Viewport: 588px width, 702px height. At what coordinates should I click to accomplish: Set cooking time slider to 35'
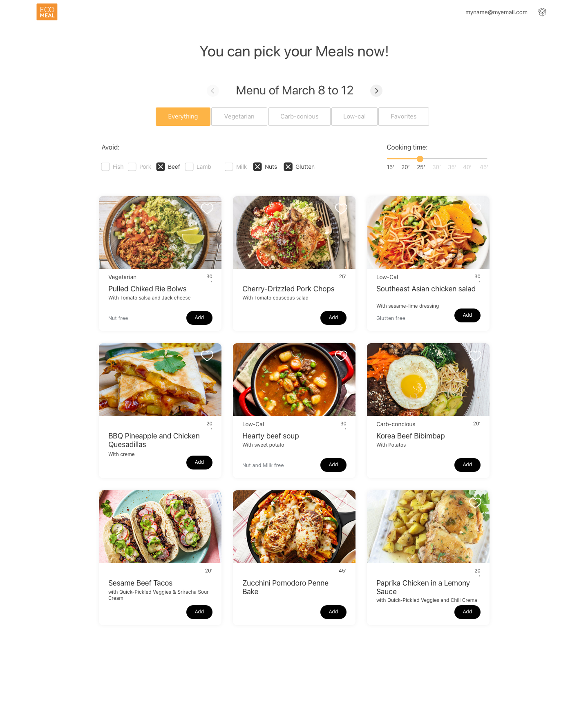452,159
